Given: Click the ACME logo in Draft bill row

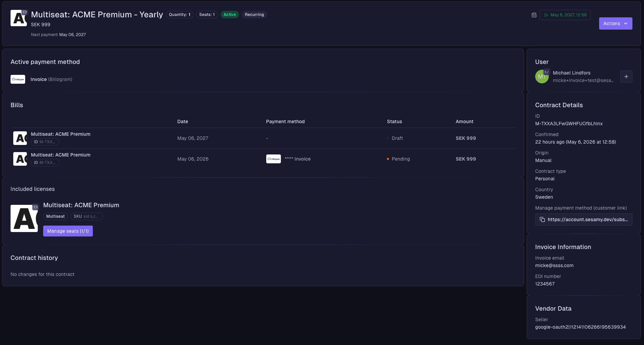Looking at the screenshot, I should click(x=20, y=138).
